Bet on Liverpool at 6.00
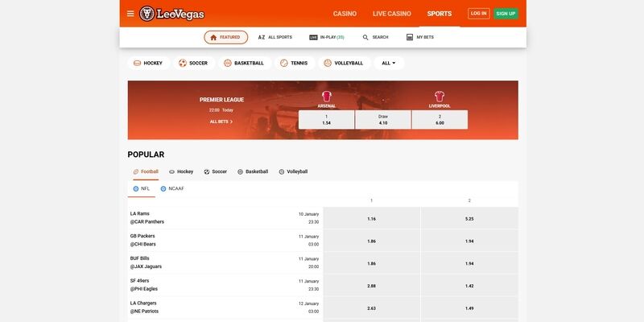The image size is (644, 322). click(x=440, y=119)
